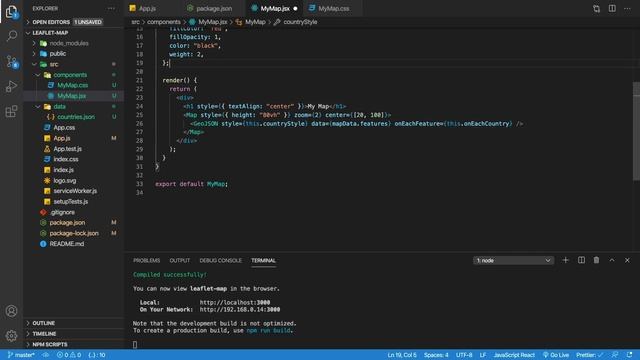The height and width of the screenshot is (360, 640).
Task: Split the editor to the right
Action: (x=612, y=8)
